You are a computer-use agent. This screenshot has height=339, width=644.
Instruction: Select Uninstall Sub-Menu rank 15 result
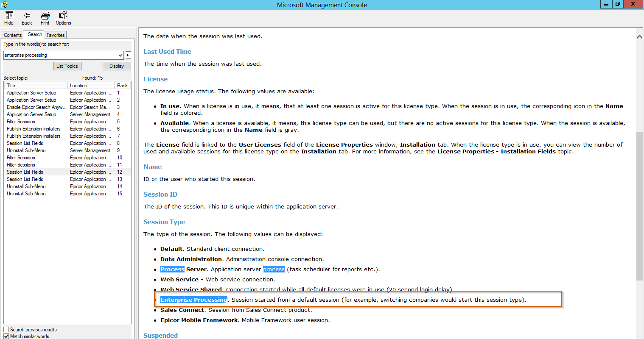(67, 194)
